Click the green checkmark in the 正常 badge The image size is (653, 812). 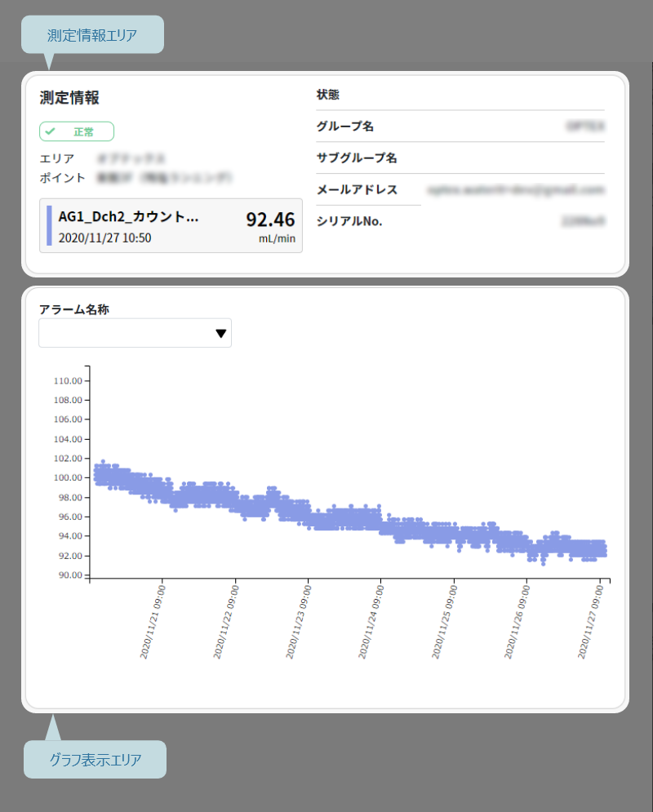click(x=51, y=131)
